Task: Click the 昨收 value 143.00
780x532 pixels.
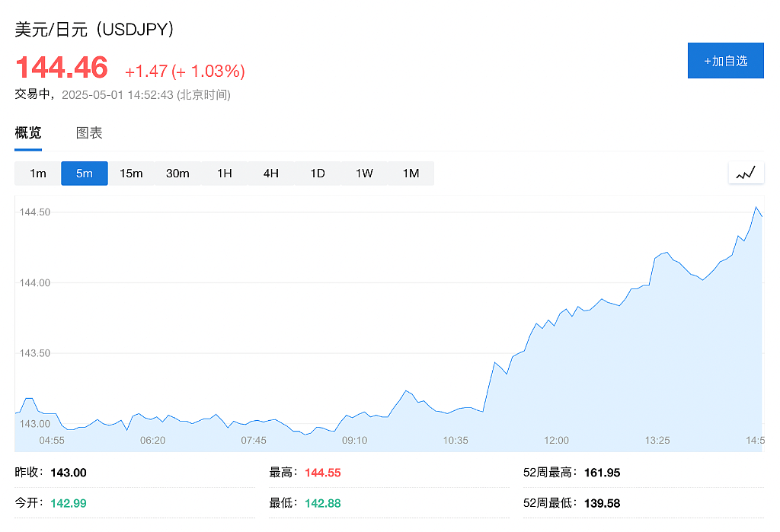Action: coord(69,473)
